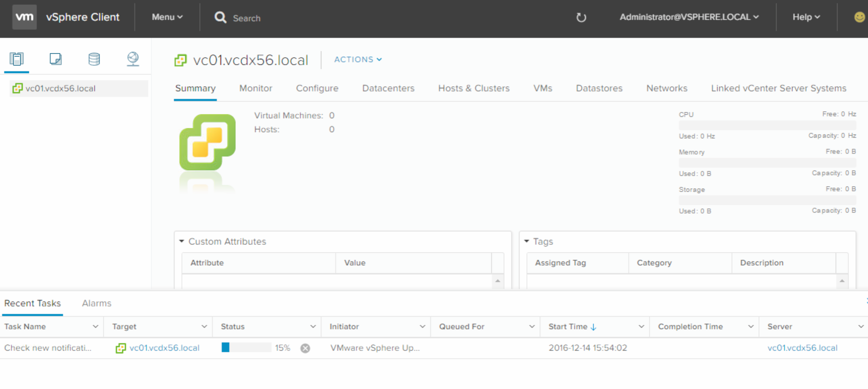Switch to VMs and Templates view icon
Viewport: 868px width, 389px height.
pyautogui.click(x=55, y=59)
